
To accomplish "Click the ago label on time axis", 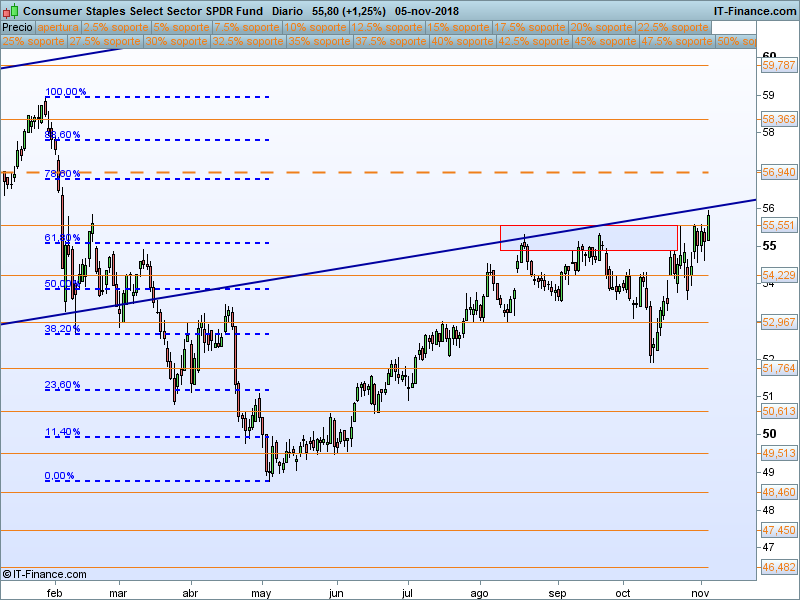I will point(479,593).
